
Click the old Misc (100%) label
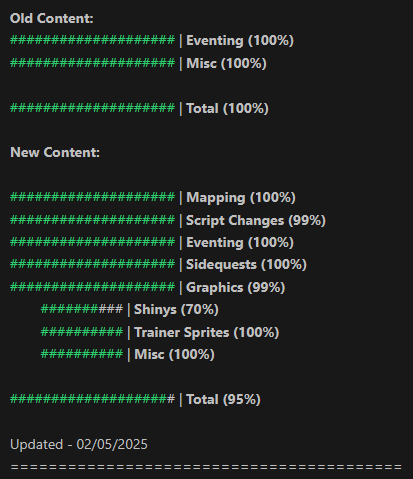(226, 63)
